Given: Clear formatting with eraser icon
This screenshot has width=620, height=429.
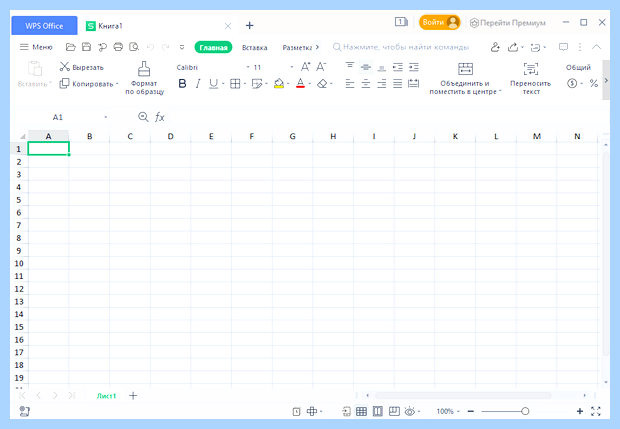Looking at the screenshot, I should [322, 83].
